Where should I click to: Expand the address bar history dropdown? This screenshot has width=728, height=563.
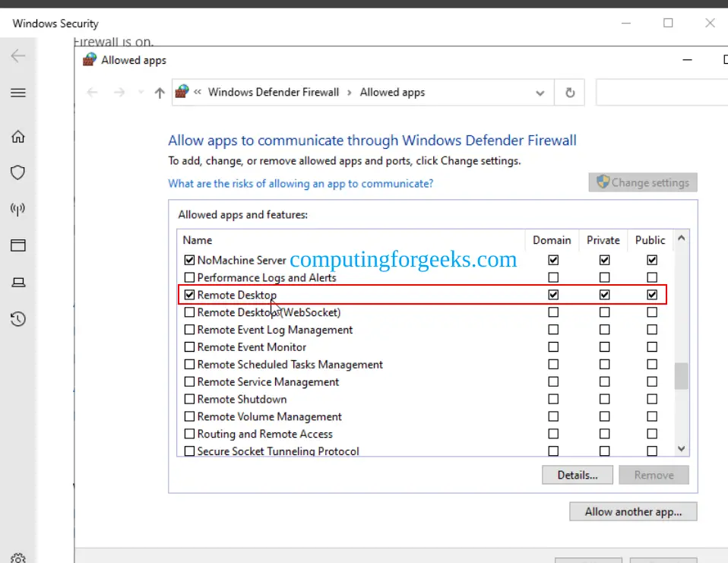point(540,93)
